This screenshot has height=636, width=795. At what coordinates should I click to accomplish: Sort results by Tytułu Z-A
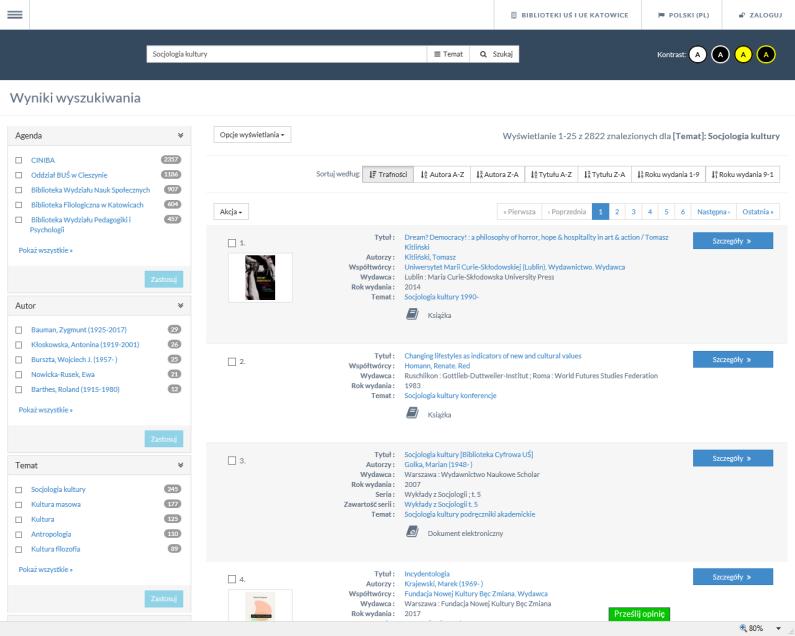coord(604,174)
